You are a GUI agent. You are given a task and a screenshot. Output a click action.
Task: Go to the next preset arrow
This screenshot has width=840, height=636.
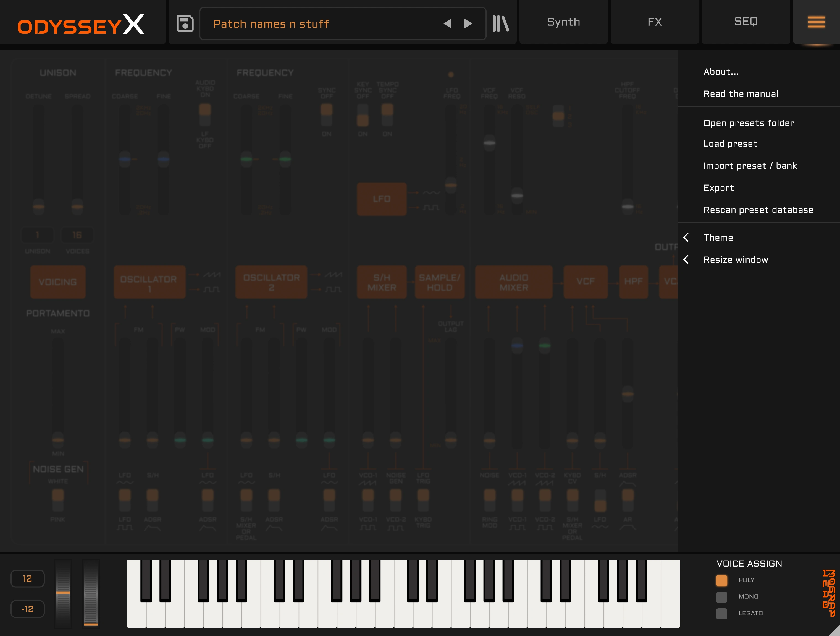(468, 24)
